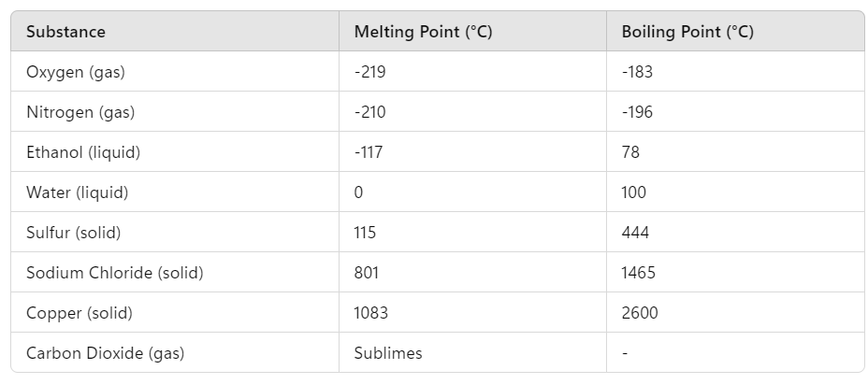Click copper's melting point value 1083
Image resolution: width=868 pixels, height=384 pixels.
pyautogui.click(x=371, y=313)
